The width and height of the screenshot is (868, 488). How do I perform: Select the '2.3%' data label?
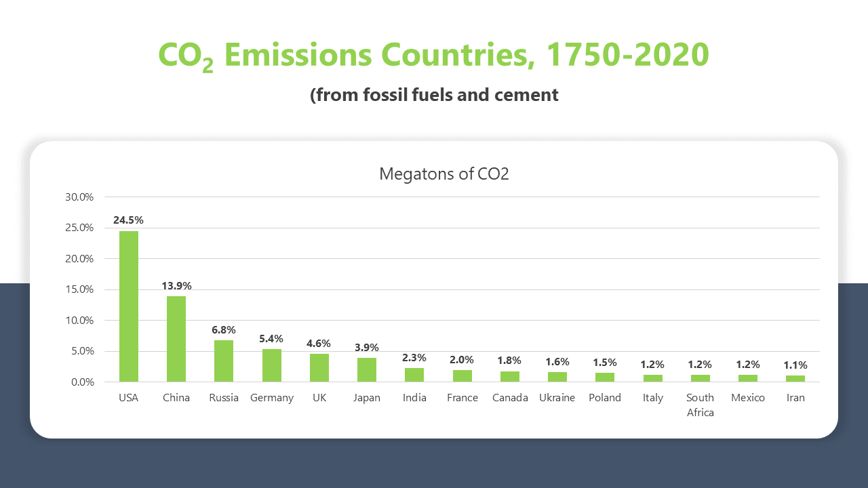pyautogui.click(x=414, y=357)
